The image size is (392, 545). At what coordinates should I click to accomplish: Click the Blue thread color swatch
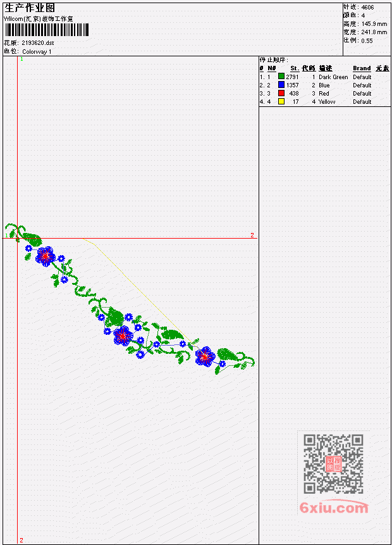(281, 85)
